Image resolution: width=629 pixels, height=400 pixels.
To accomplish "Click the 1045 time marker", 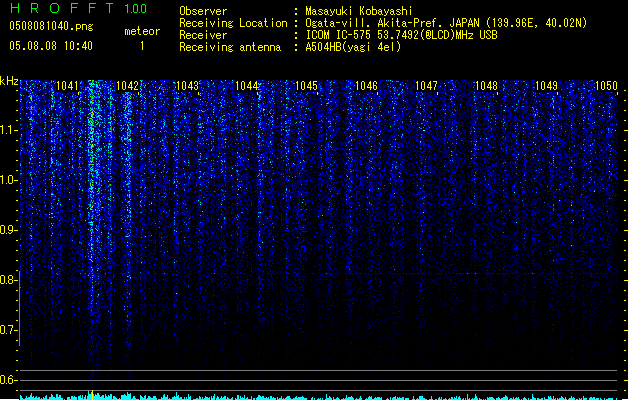I will tap(306, 86).
